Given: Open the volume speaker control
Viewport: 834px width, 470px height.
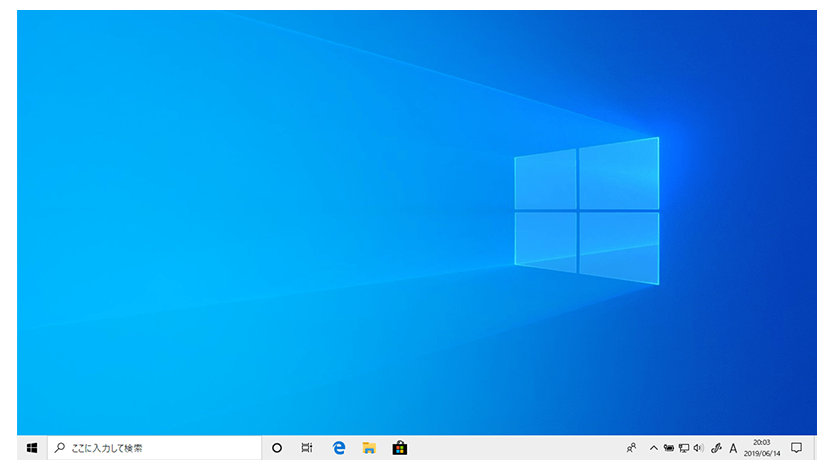Looking at the screenshot, I should coord(698,448).
